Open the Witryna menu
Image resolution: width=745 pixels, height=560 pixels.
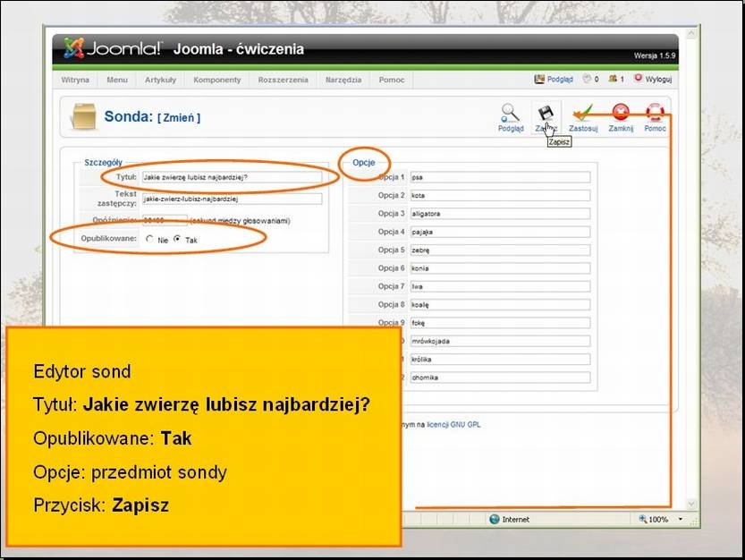pyautogui.click(x=75, y=80)
